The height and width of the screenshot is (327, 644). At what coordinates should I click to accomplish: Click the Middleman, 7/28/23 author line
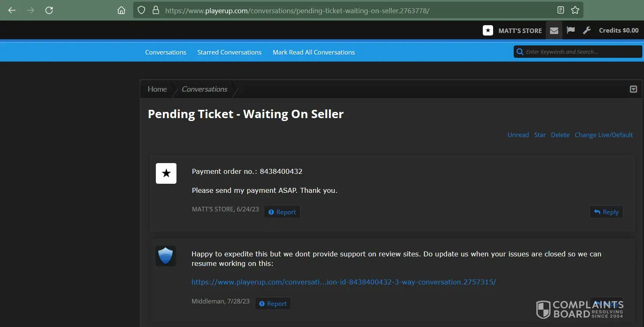[x=221, y=301]
